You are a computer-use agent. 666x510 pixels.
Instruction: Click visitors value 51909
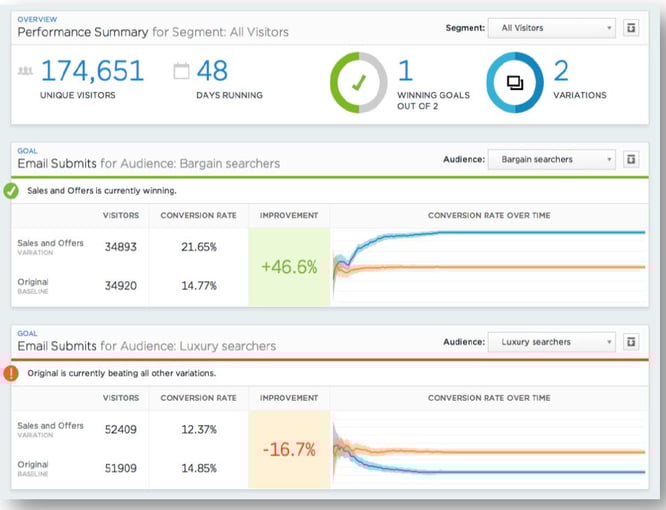click(x=121, y=468)
